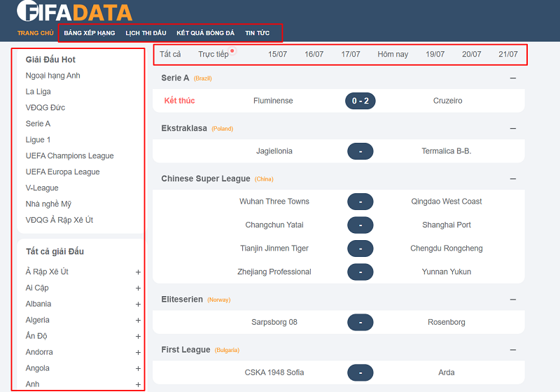Image resolution: width=560 pixels, height=392 pixels.
Task: Click Termalica B-B. team name
Action: coord(447,151)
